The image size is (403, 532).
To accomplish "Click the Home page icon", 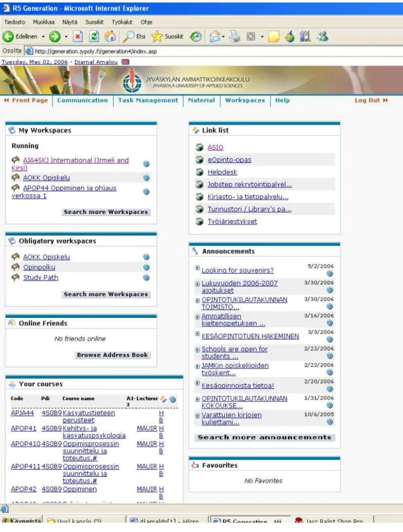I will pos(110,36).
